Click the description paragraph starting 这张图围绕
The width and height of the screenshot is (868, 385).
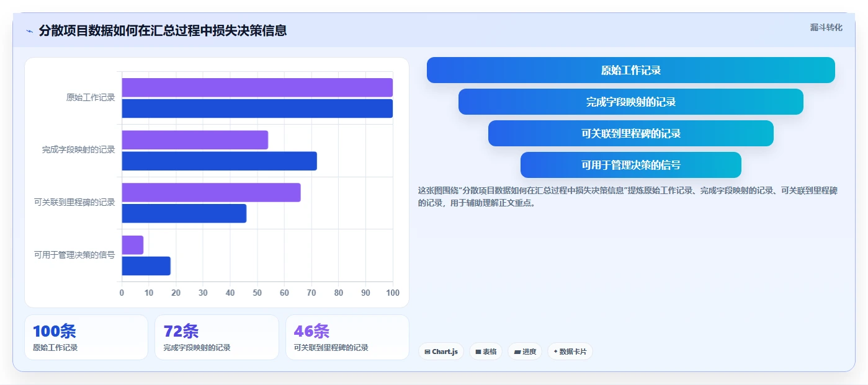(628, 197)
